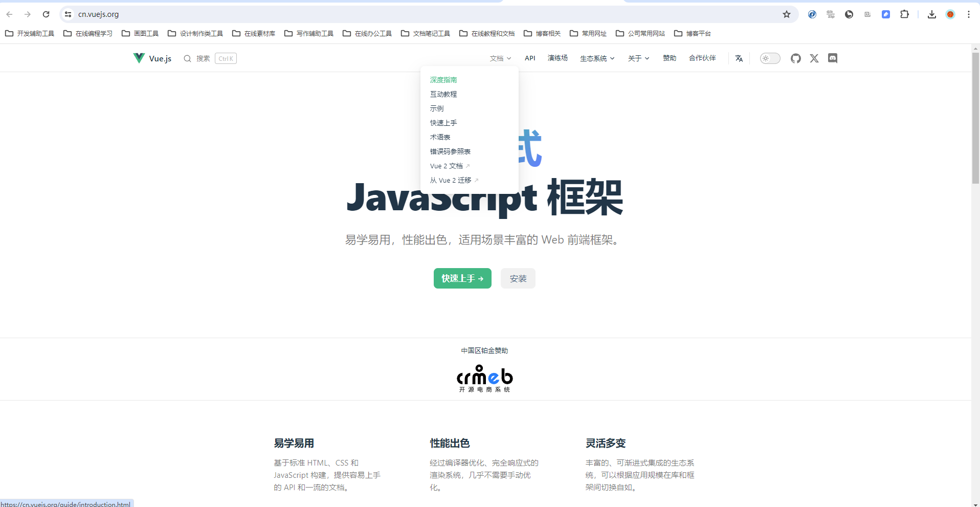Screen dimensions: 980x507
Task: Select 术语表 in the docs menu
Action: coord(440,137)
